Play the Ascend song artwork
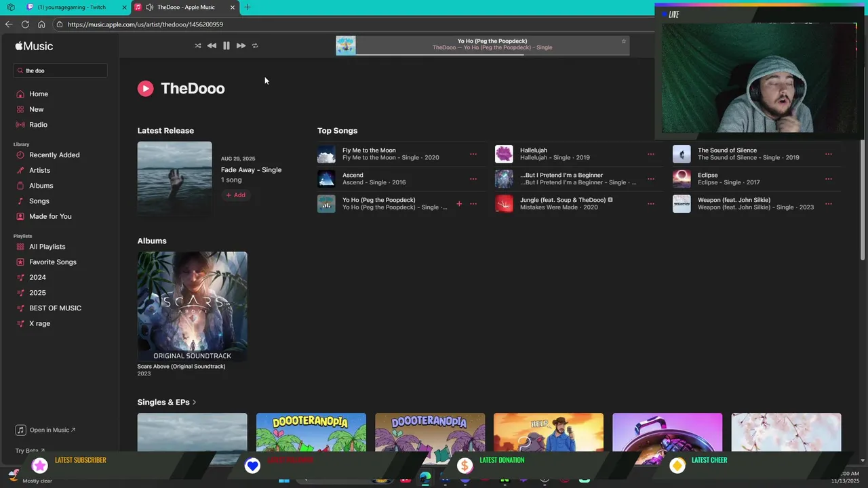The height and width of the screenshot is (488, 868). [x=326, y=179]
